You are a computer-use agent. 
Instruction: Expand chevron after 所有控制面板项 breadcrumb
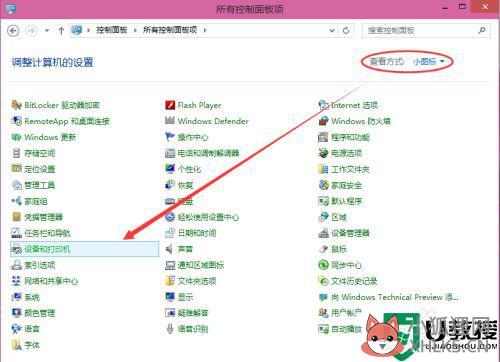point(205,30)
